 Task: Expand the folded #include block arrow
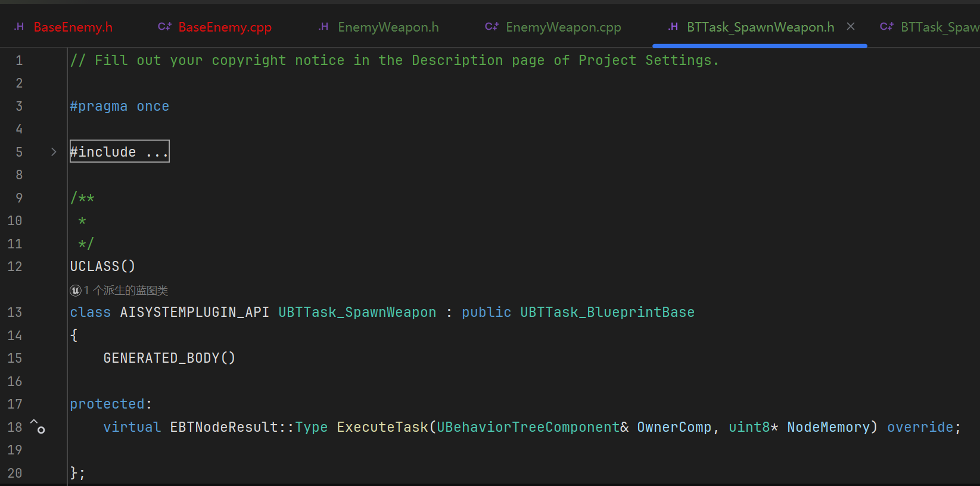[54, 152]
